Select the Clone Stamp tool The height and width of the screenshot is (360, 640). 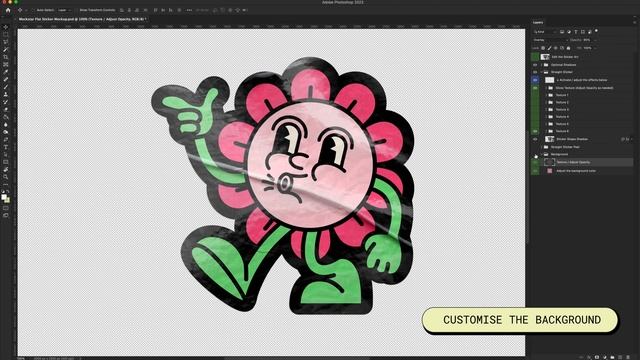[6, 94]
